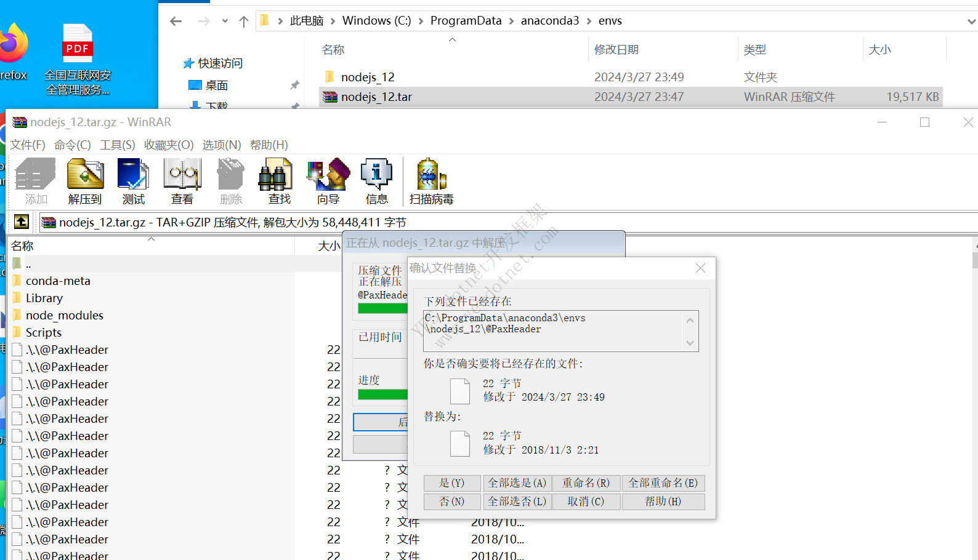Open the 工具(S) menu
Viewport: 978px width, 560px height.
[118, 145]
